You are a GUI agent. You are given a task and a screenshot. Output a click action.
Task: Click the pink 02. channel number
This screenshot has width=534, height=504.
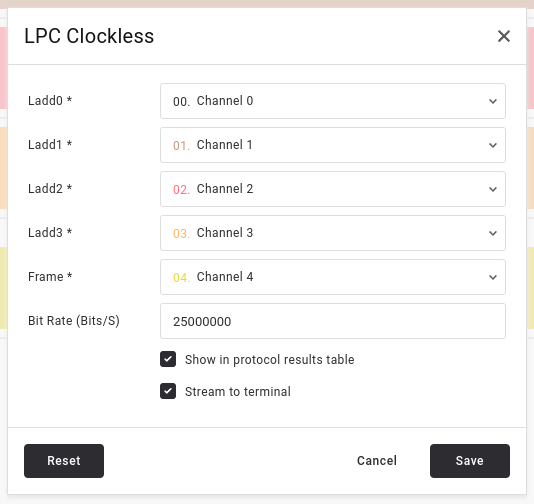point(181,189)
